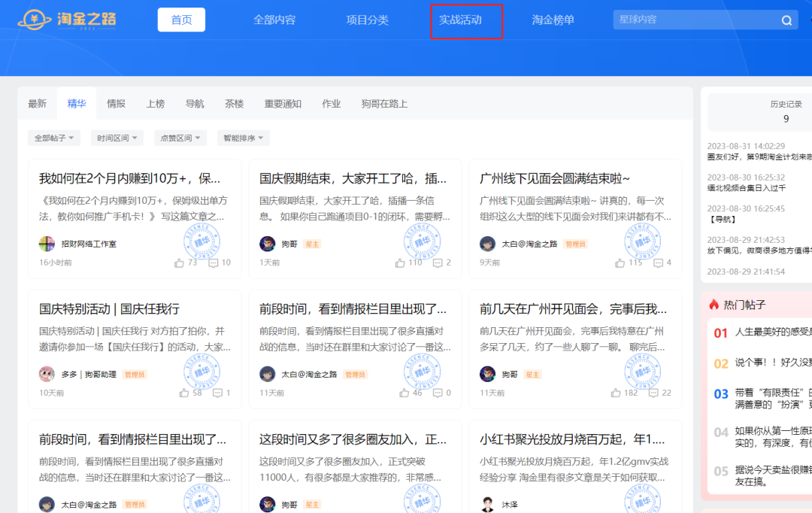Expand the 时间区间 filter dropdown
The height and width of the screenshot is (513, 812).
pos(117,138)
